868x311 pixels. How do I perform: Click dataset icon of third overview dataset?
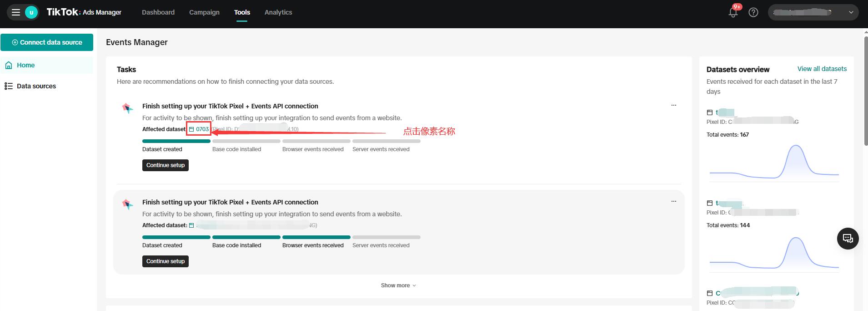click(x=710, y=293)
